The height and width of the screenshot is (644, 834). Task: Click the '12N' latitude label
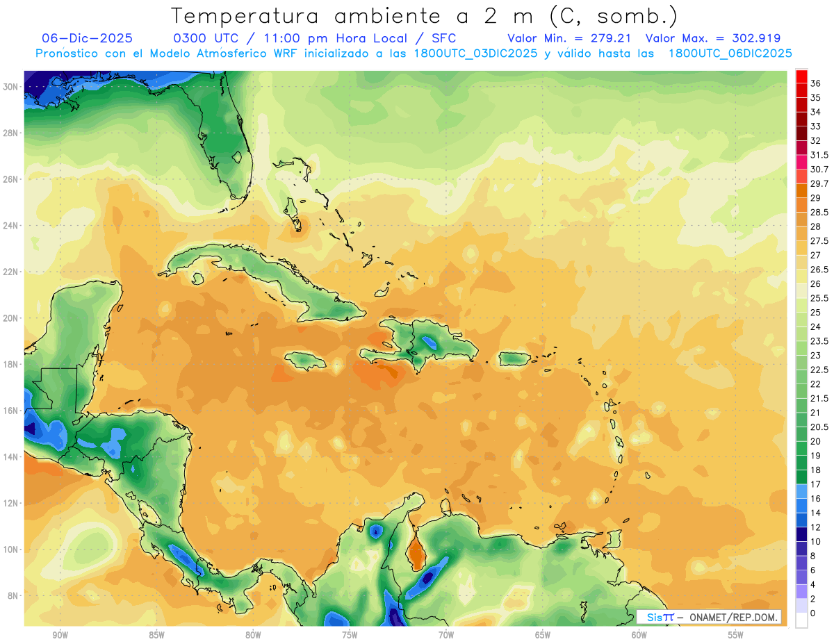coord(12,503)
